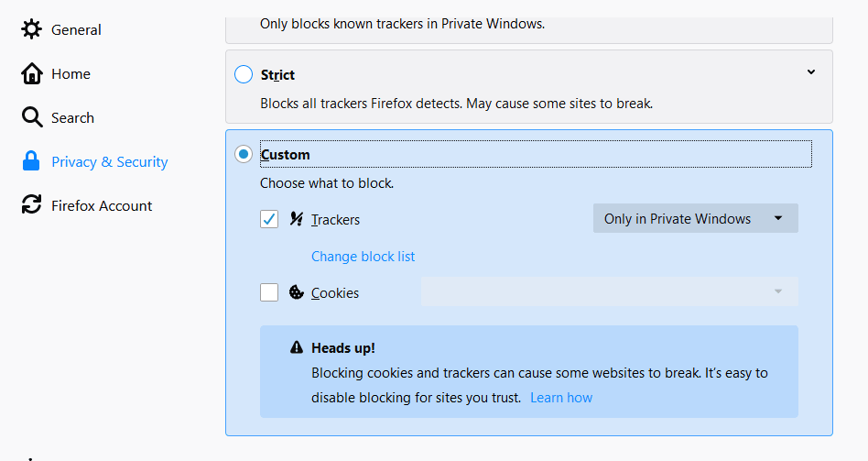868x461 pixels.
Task: Click the Cookies cookie icon
Action: [x=296, y=292]
